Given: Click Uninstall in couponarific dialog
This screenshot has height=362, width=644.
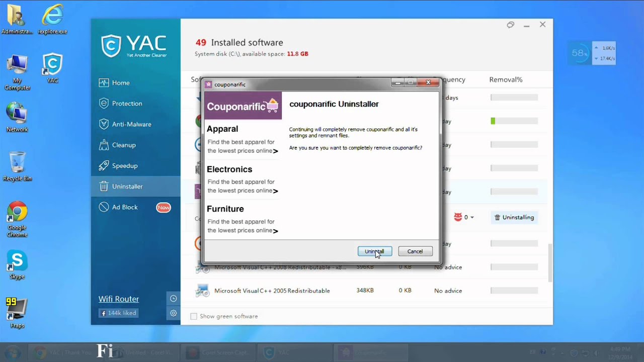Looking at the screenshot, I should [374, 251].
